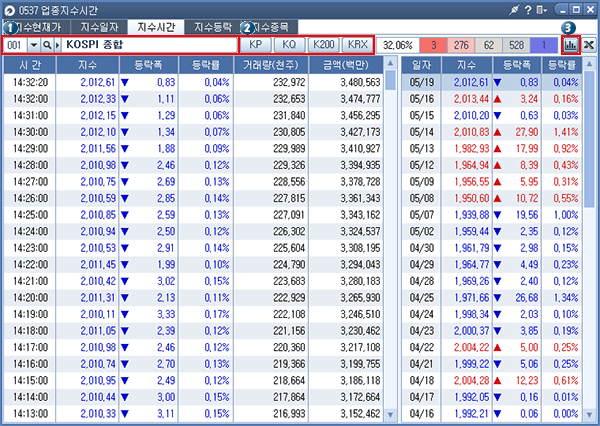600x426 pixels.
Task: Open the chart view icon
Action: pyautogui.click(x=571, y=46)
